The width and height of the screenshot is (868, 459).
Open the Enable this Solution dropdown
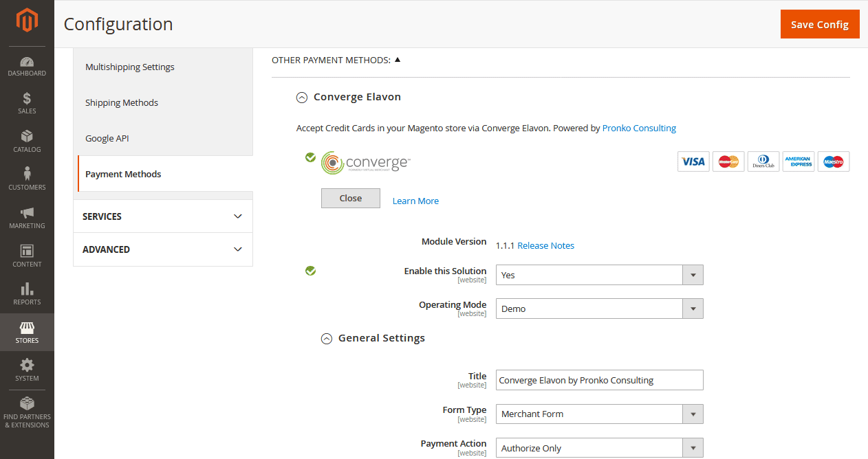click(x=599, y=275)
